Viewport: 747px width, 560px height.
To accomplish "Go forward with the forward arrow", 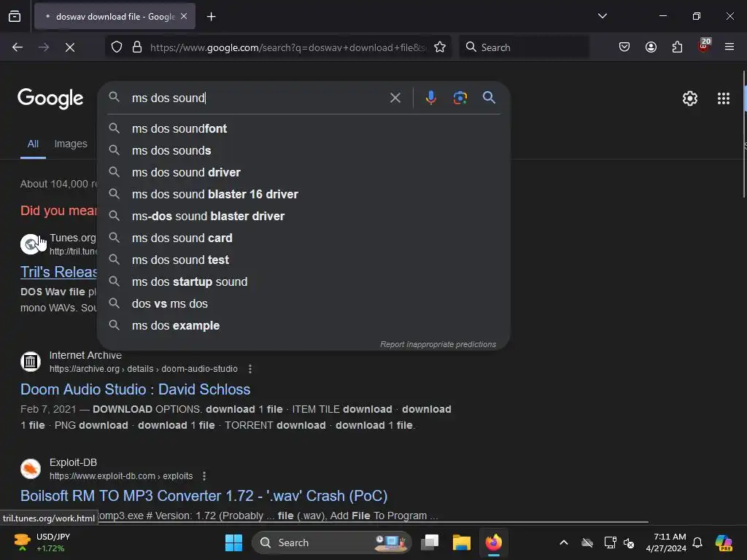I will pyautogui.click(x=44, y=47).
